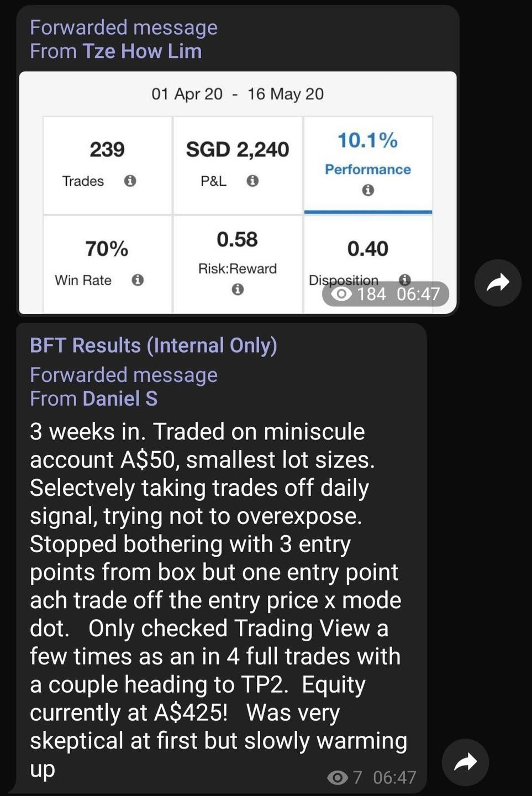Select the 239 Trades card
The height and width of the screenshot is (796, 532).
pos(108,164)
